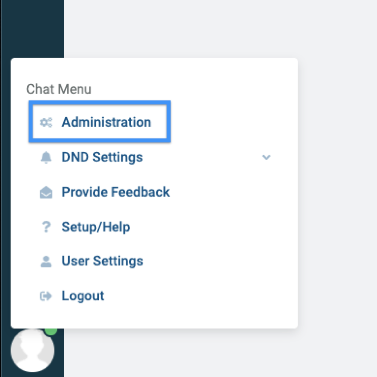Click the green online status dot
This screenshot has width=377, height=377.
pos(51,331)
